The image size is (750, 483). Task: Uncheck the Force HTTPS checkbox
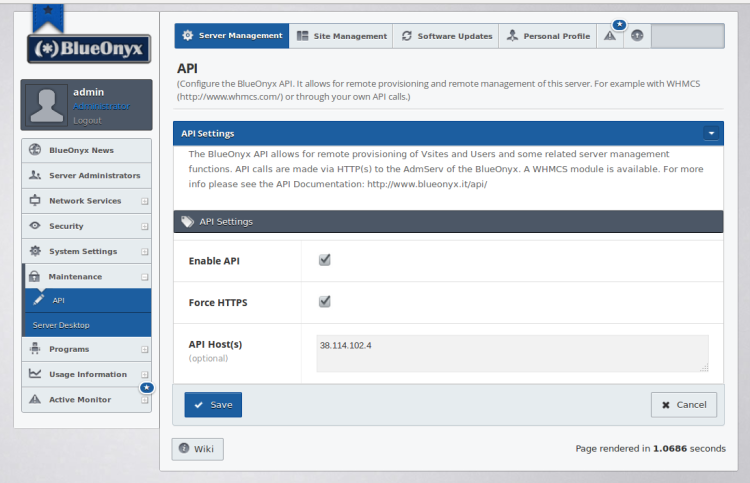(324, 301)
